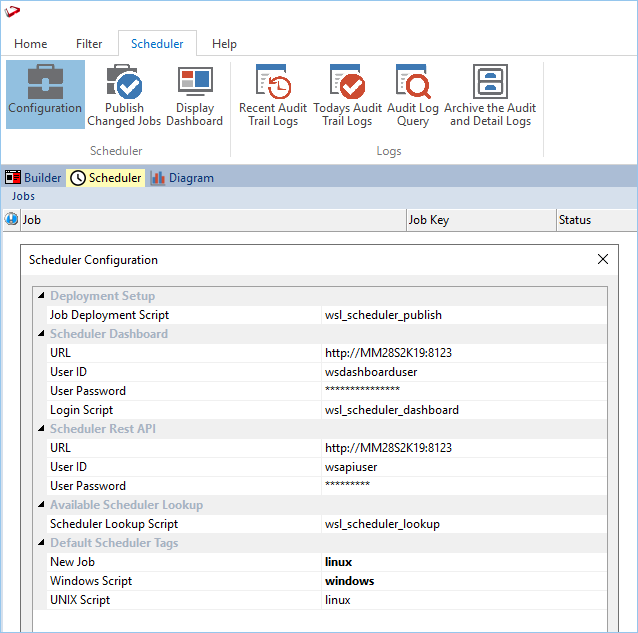Close the Scheduler Configuration dialog

point(603,259)
